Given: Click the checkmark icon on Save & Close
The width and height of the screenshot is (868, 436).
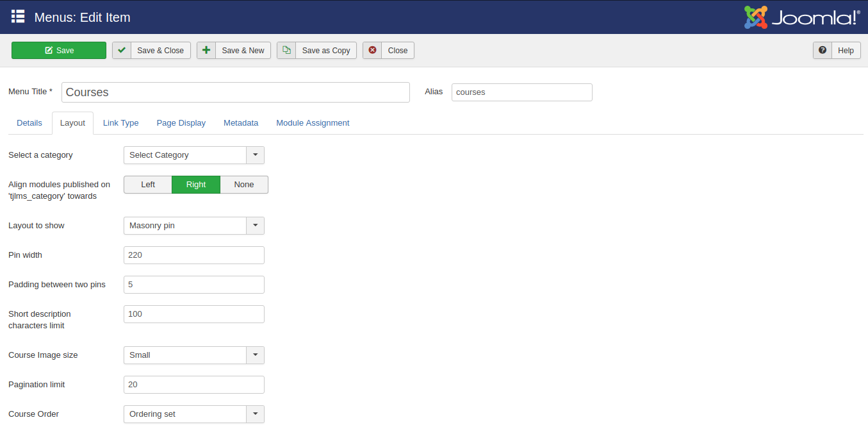Looking at the screenshot, I should [122, 51].
